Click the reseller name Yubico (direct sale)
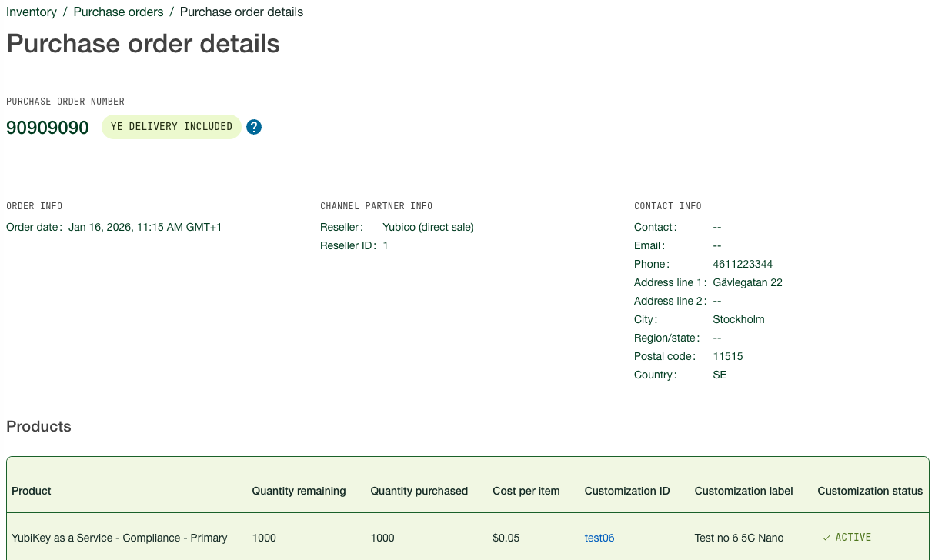 click(x=428, y=227)
